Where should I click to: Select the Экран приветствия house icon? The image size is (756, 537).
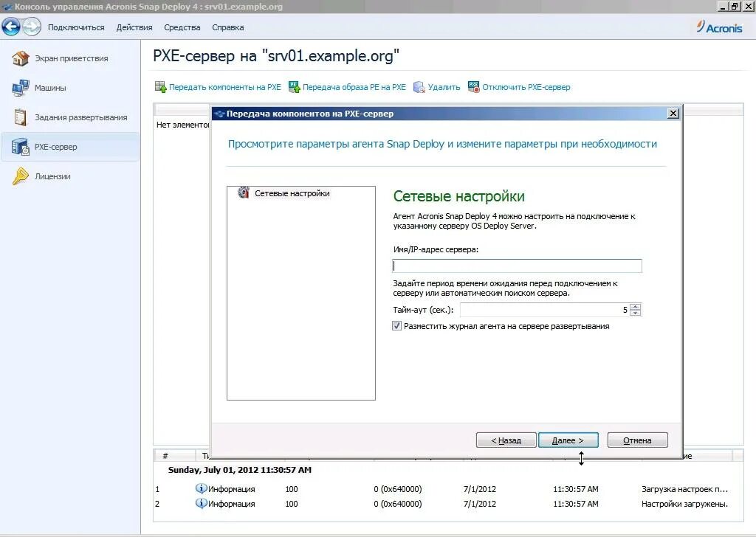pyautogui.click(x=20, y=58)
